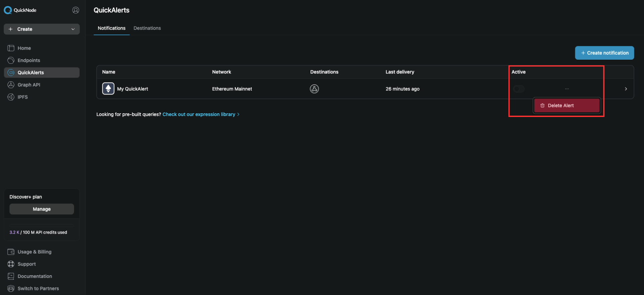Click the My QuickAlert name

pyautogui.click(x=132, y=89)
